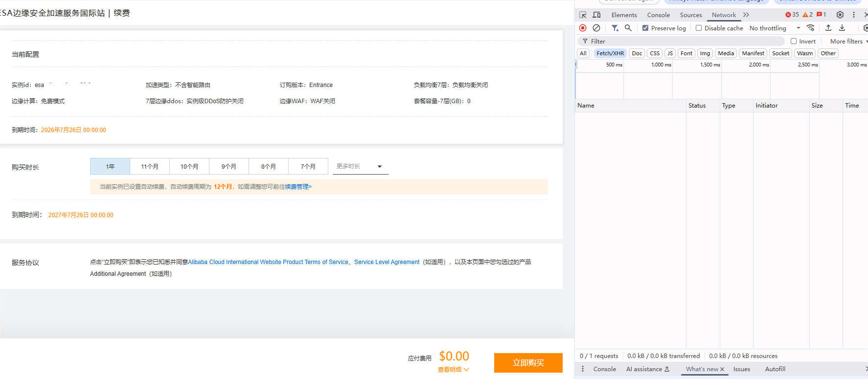Expand the More filters dropdown
Screen dimensions: 868x379
click(x=849, y=41)
